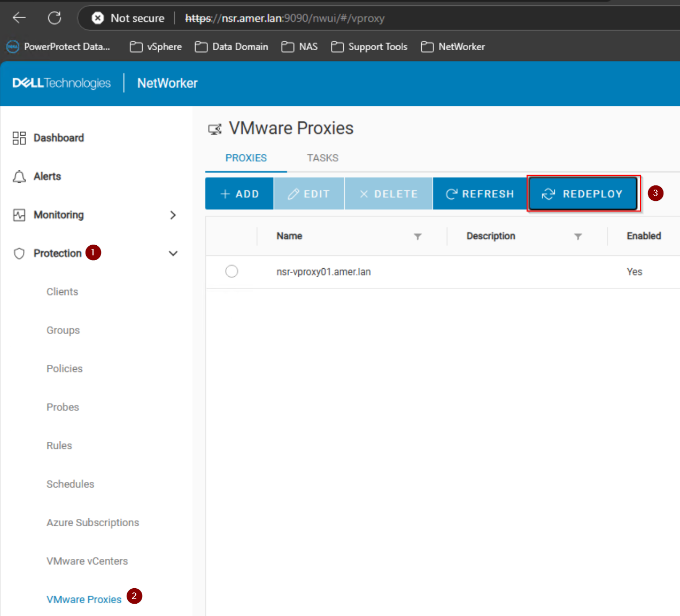Switch to the PROXIES tab
Image resolution: width=680 pixels, height=616 pixels.
click(x=246, y=158)
